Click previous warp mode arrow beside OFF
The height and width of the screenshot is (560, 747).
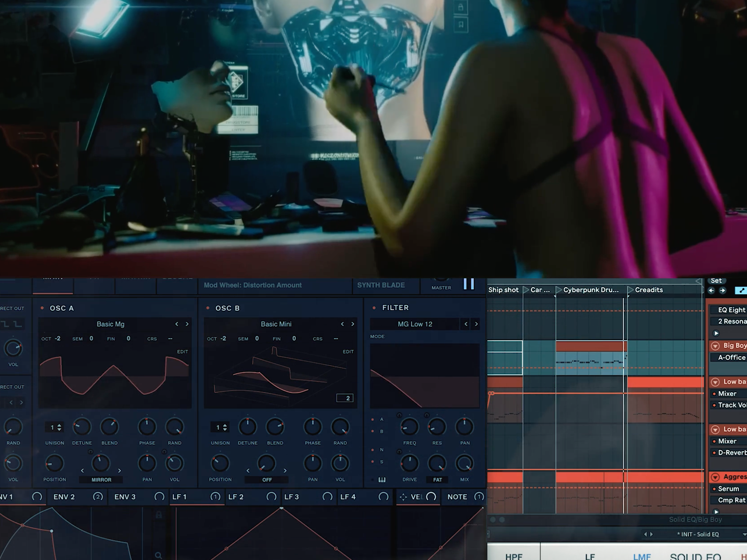click(x=248, y=471)
